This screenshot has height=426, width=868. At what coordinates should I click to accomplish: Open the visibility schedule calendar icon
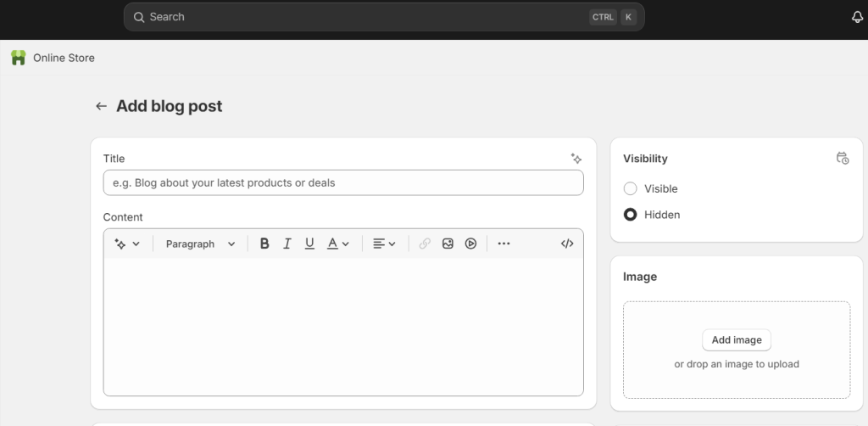842,159
